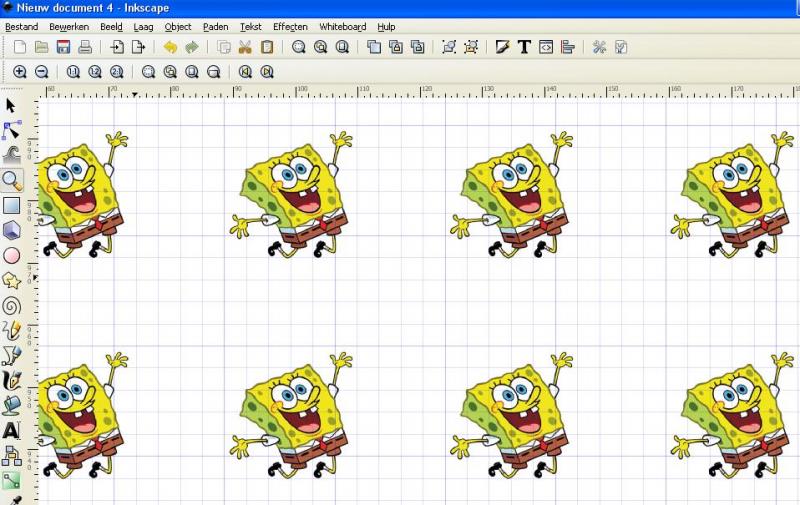Open Inkscape preferences icon
Viewport: 800px width, 505px height.
(599, 47)
